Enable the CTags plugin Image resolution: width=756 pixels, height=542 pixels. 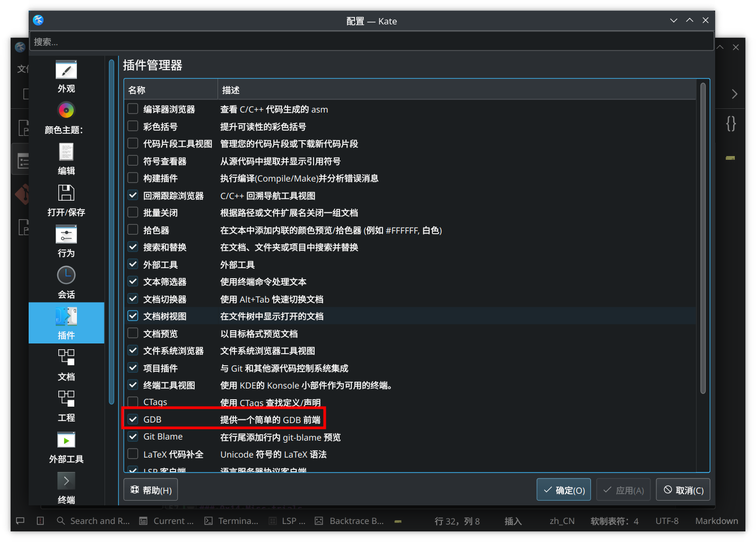pos(133,402)
